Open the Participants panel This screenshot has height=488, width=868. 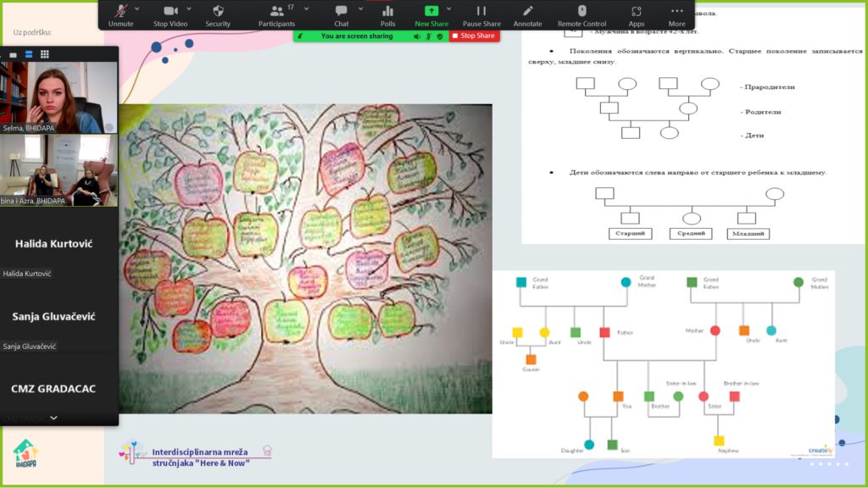point(276,14)
